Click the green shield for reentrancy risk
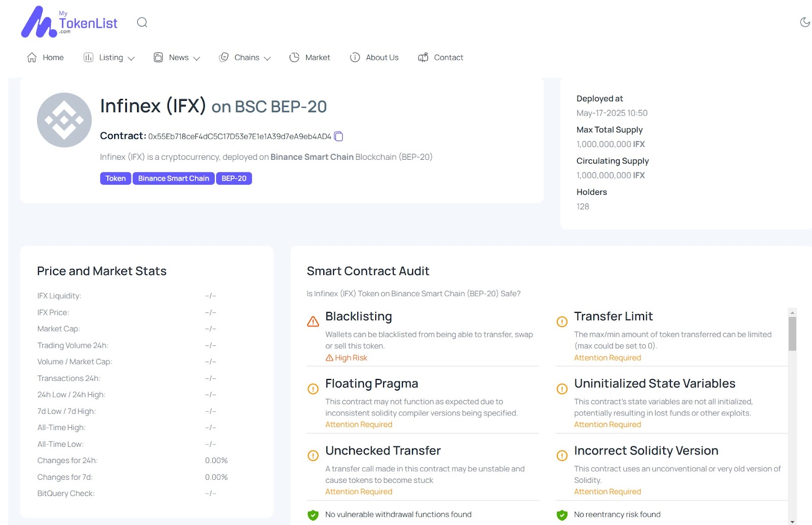The image size is (812, 525). click(562, 515)
